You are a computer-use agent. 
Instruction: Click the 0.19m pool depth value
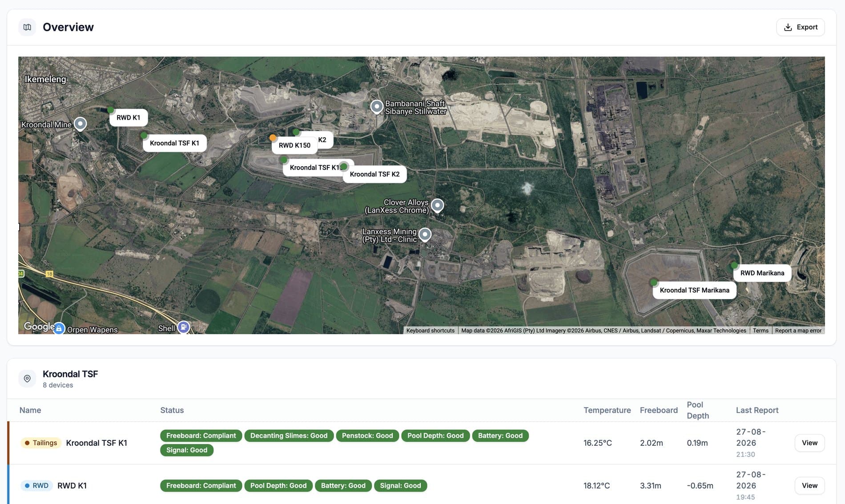click(697, 443)
